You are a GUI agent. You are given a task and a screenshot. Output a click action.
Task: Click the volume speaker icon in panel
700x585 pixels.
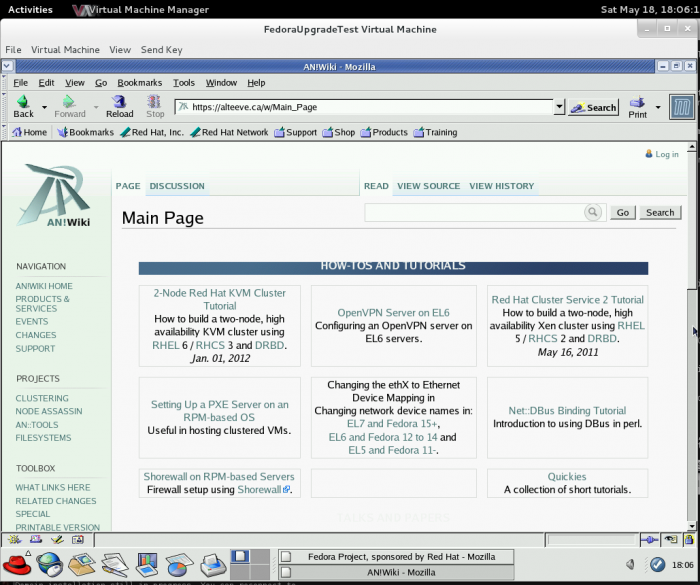tap(631, 564)
